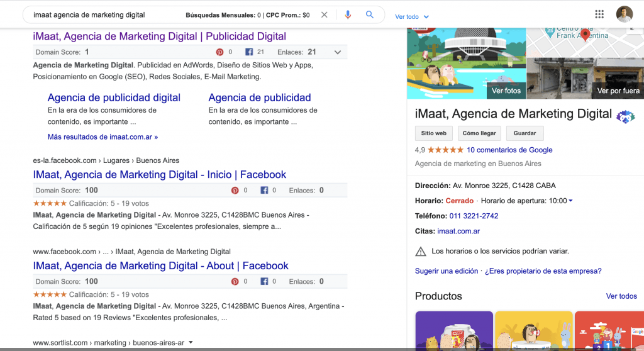Open 'Ver todos' products link
The width and height of the screenshot is (644, 351).
(x=621, y=296)
